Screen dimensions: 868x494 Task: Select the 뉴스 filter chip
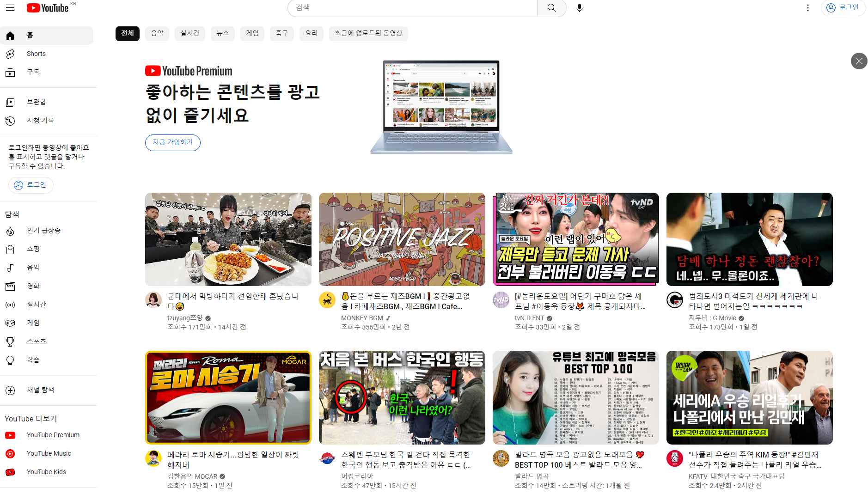pyautogui.click(x=223, y=33)
